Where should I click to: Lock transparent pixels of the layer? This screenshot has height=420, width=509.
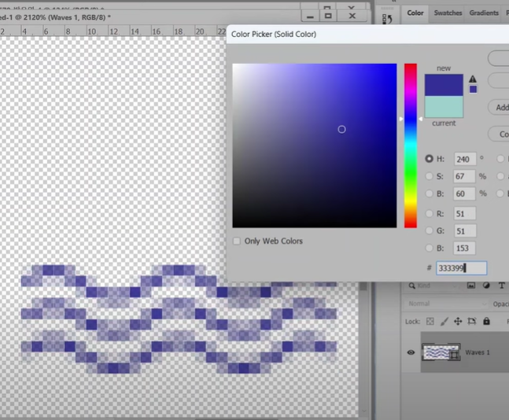430,322
